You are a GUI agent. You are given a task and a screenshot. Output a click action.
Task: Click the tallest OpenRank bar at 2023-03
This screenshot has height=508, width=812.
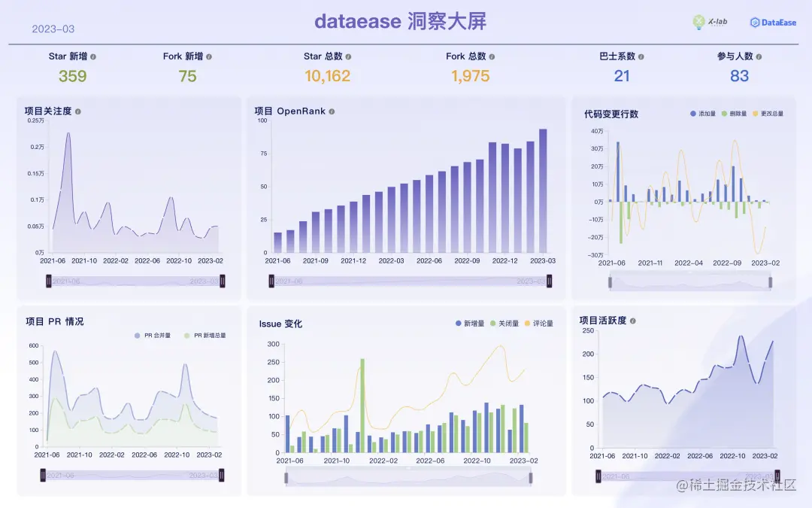pos(543,190)
